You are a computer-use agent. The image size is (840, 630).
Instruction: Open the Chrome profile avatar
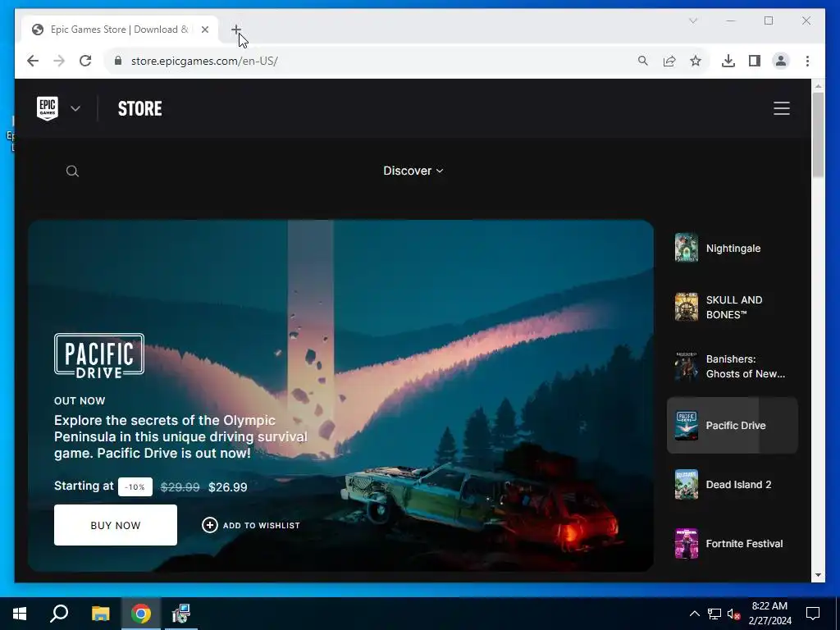coord(781,61)
